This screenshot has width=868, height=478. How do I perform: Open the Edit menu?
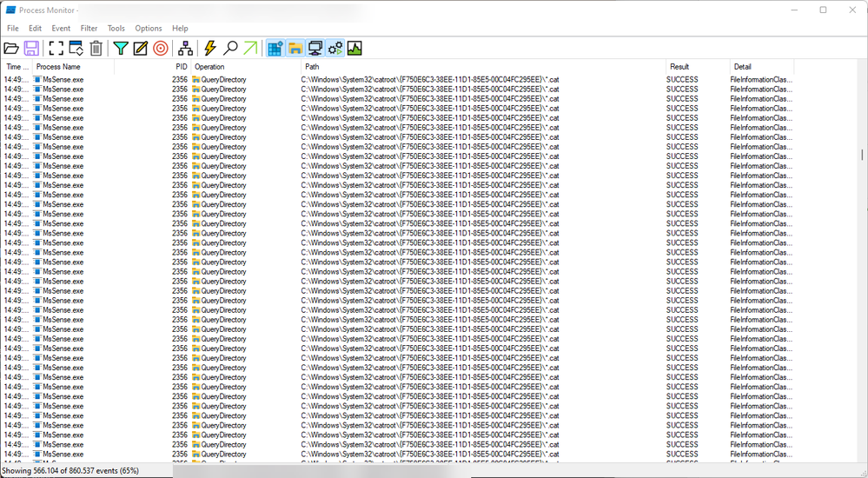[35, 29]
